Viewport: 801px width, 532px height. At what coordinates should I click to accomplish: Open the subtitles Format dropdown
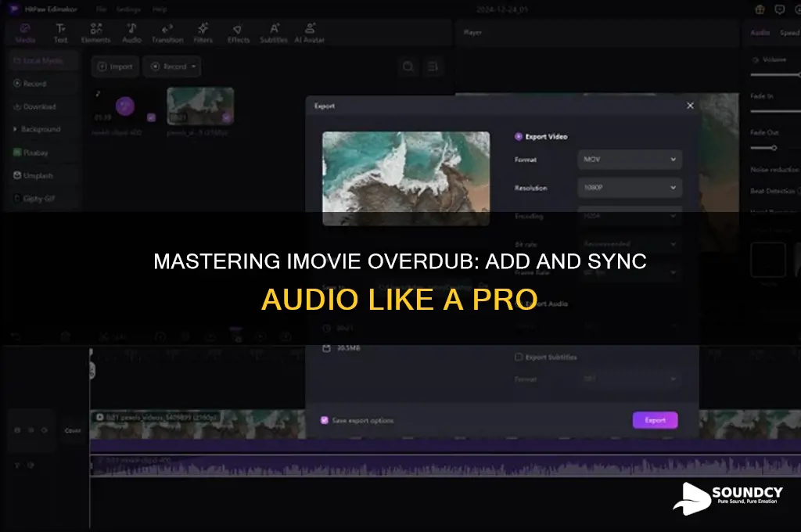point(630,379)
